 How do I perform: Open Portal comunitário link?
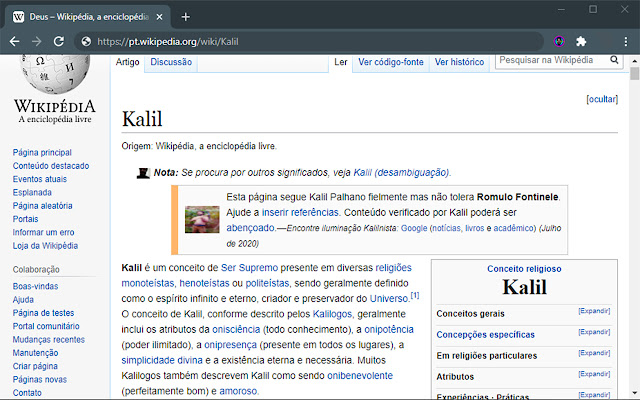[46, 326]
